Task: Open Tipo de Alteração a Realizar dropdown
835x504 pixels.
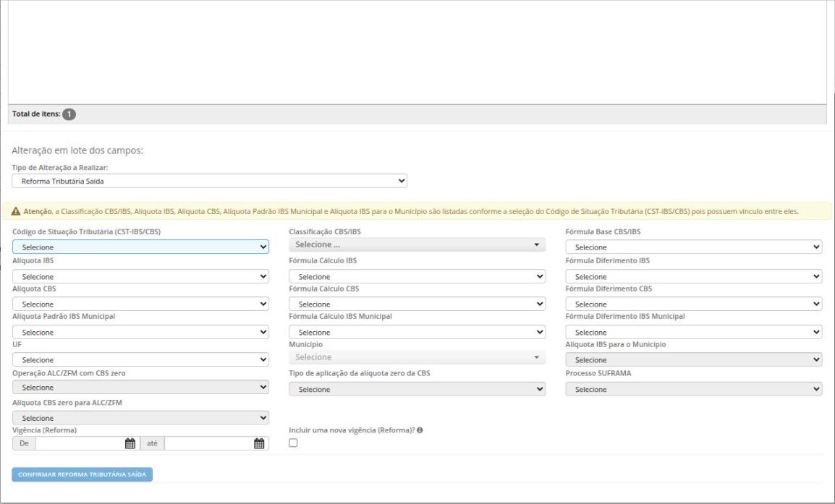Action: (x=210, y=181)
